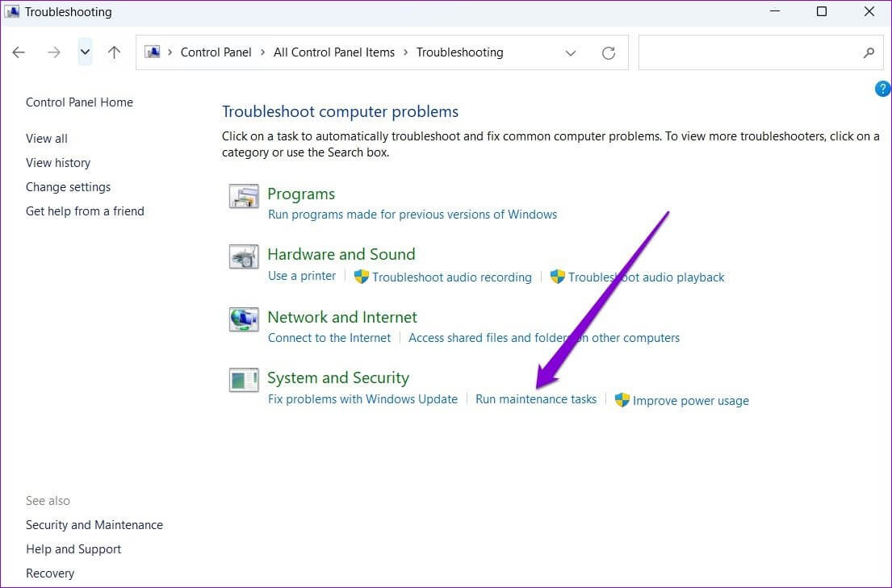Close the Troubleshooting window
Screen dimensions: 892x588
click(869, 11)
